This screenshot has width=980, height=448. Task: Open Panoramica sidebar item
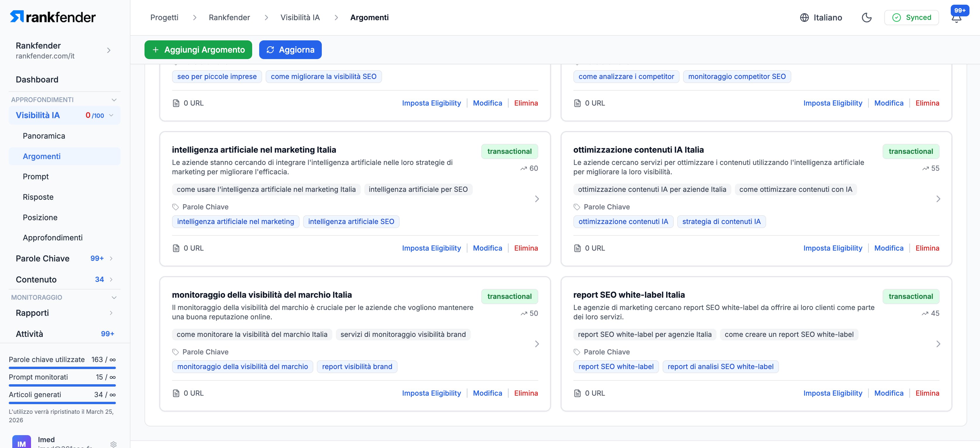click(44, 136)
